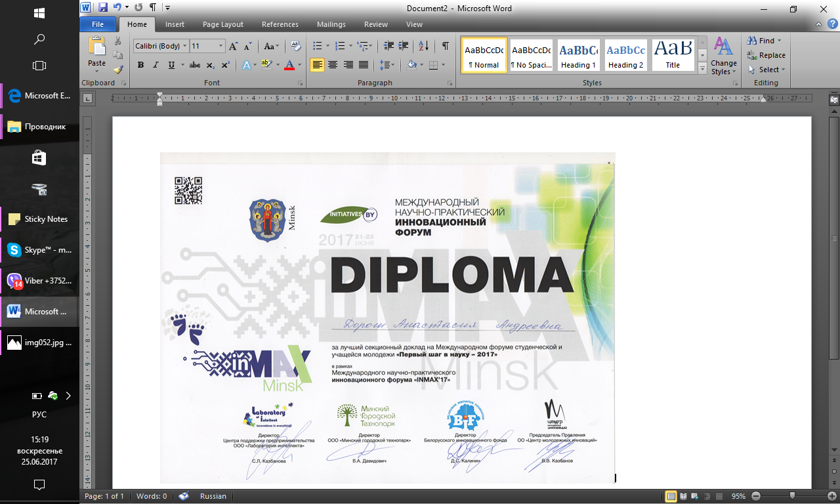Click the Increase Indent icon

(x=404, y=46)
